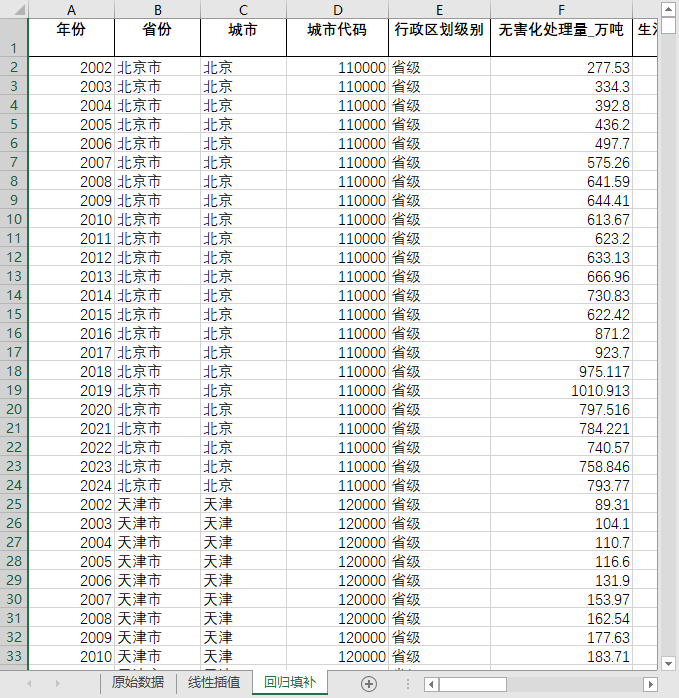Click the vertical scrollbar thumb

668,25
